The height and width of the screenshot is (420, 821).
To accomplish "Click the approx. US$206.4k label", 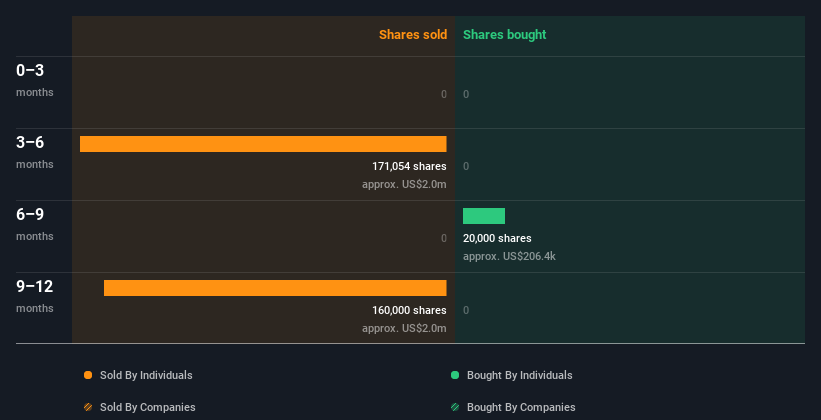I will point(509,256).
